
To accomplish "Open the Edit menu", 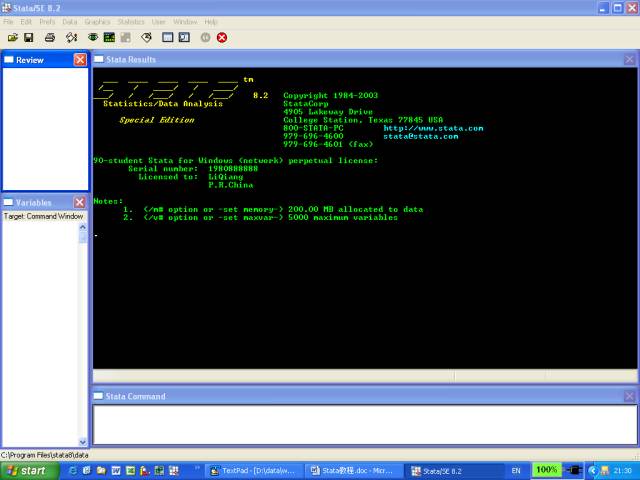I will point(26,22).
